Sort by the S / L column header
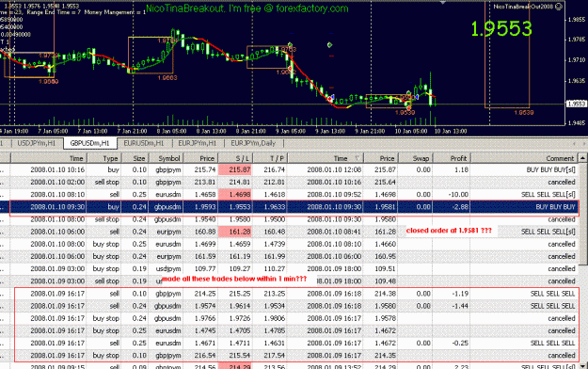588x369 pixels. click(x=235, y=158)
